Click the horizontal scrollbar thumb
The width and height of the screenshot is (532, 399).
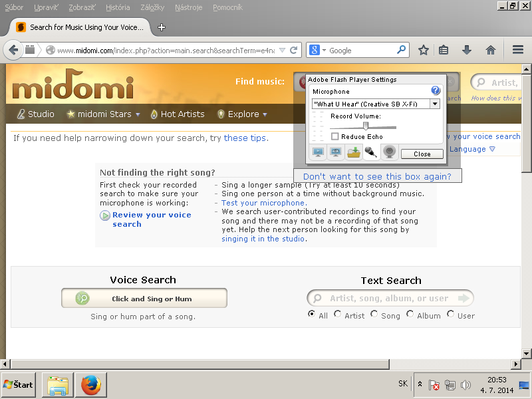pyautogui.click(x=200, y=364)
